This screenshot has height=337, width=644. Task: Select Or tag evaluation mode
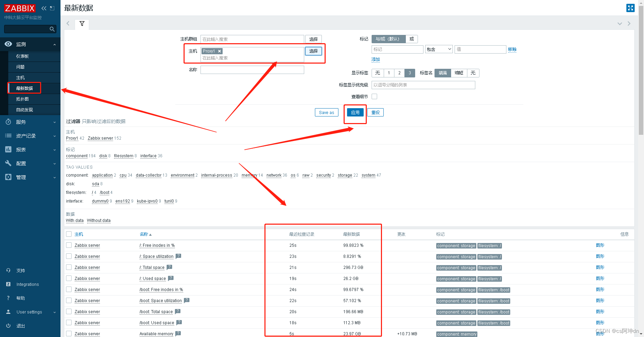click(x=412, y=39)
